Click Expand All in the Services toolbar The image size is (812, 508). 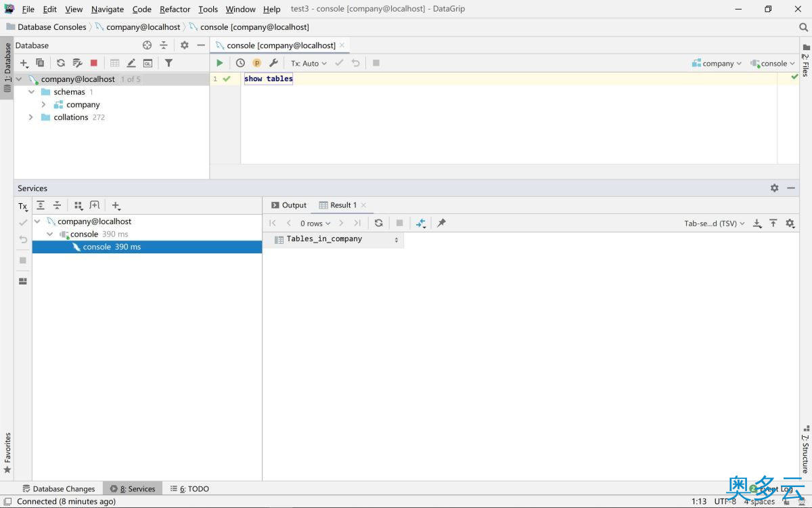[x=41, y=205]
